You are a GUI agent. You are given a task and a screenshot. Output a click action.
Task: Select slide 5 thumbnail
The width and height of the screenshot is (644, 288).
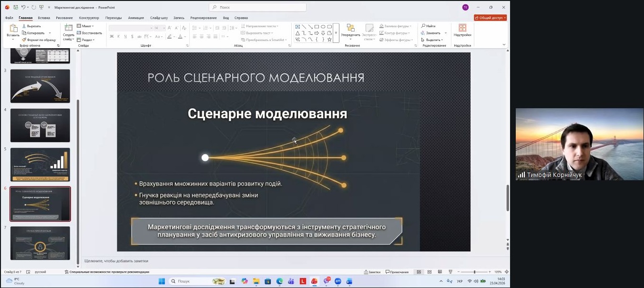point(40,165)
